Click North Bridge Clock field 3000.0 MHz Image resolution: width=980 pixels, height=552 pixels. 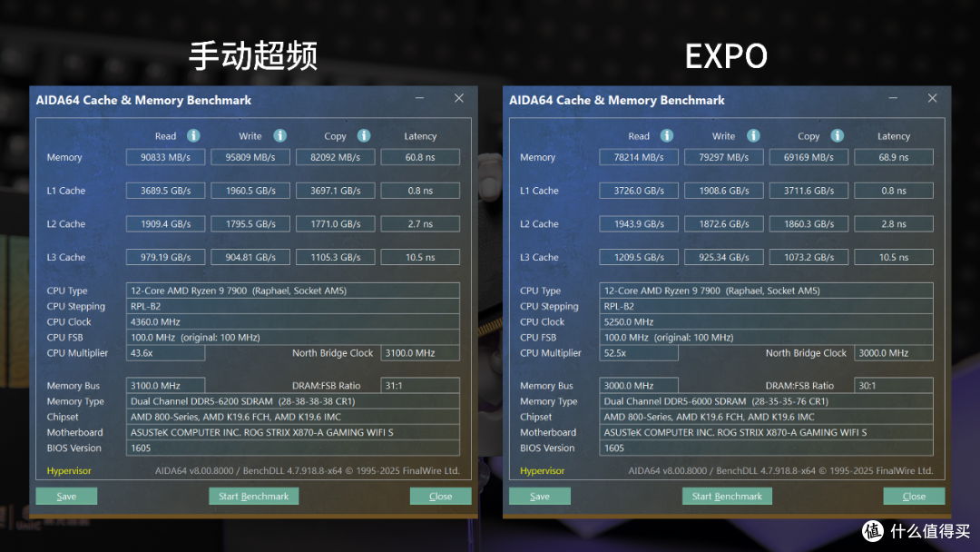(x=894, y=352)
